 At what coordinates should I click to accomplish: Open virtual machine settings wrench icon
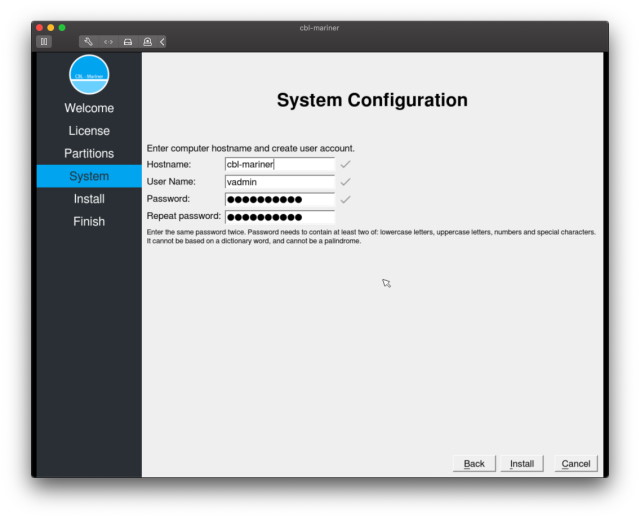pyautogui.click(x=89, y=41)
